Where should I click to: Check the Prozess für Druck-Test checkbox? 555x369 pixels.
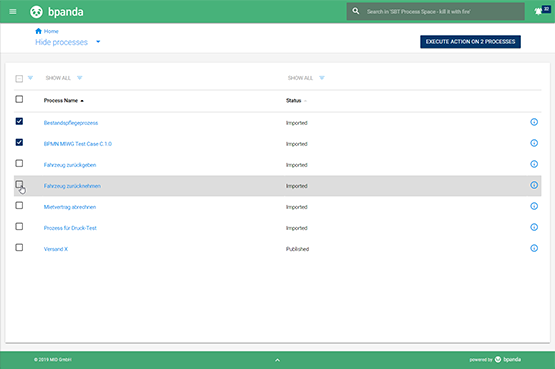tap(19, 226)
